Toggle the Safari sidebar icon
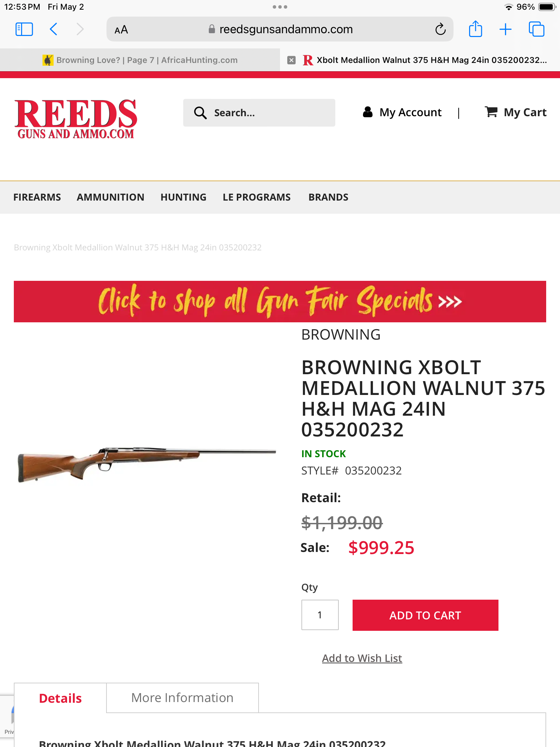The width and height of the screenshot is (560, 747). (x=24, y=29)
